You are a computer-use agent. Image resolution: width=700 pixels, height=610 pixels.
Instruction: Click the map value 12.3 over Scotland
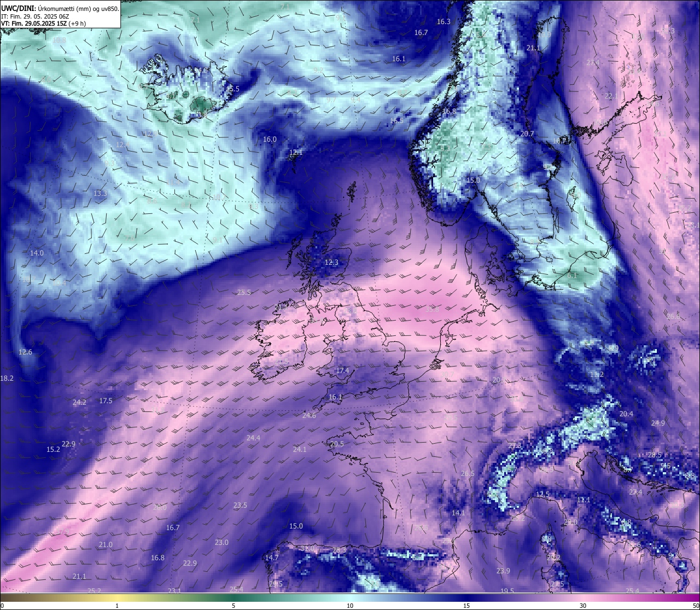[331, 263]
